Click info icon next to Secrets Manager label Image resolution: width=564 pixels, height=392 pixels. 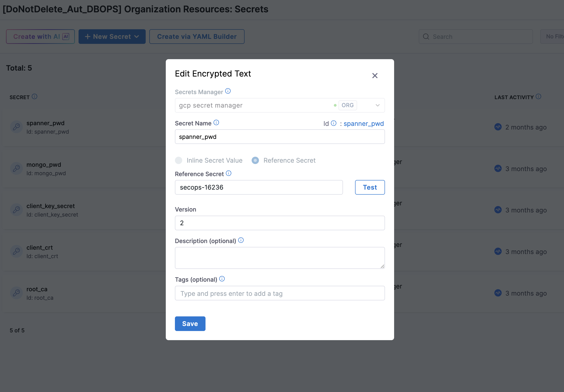click(x=228, y=91)
